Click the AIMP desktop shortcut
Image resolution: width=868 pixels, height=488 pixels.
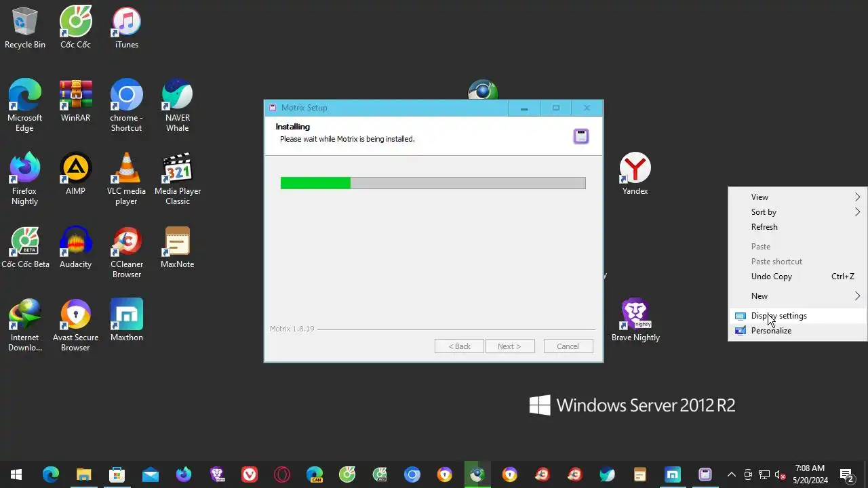(x=75, y=174)
